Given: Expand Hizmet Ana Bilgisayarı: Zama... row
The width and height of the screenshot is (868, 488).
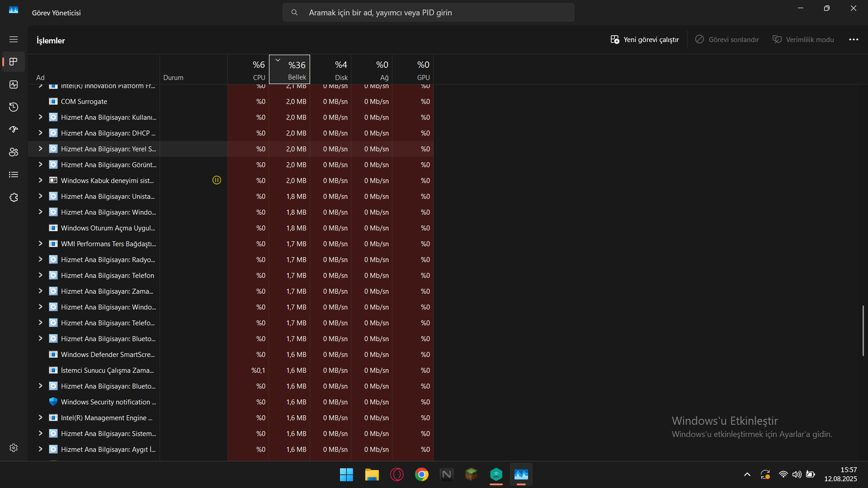Looking at the screenshot, I should (40, 291).
